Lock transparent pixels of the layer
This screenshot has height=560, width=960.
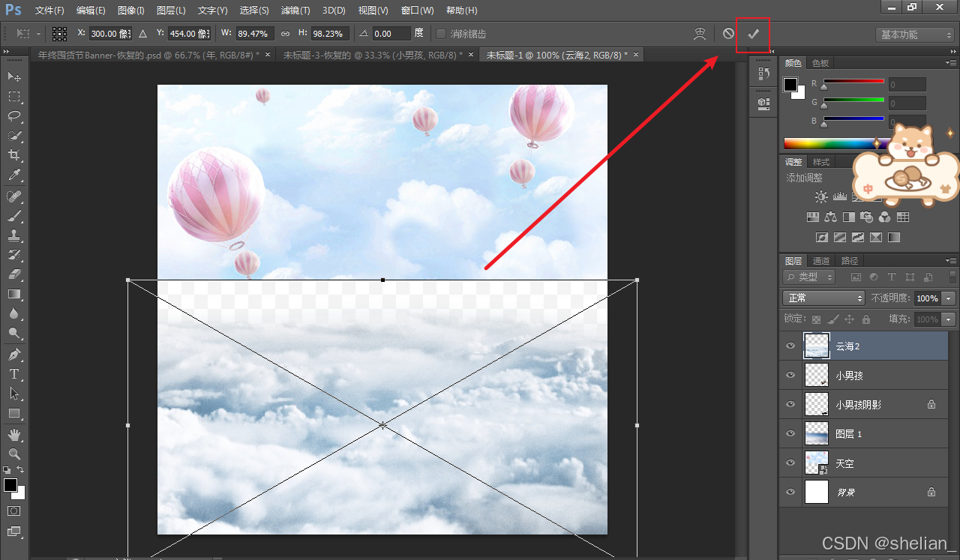click(x=817, y=319)
